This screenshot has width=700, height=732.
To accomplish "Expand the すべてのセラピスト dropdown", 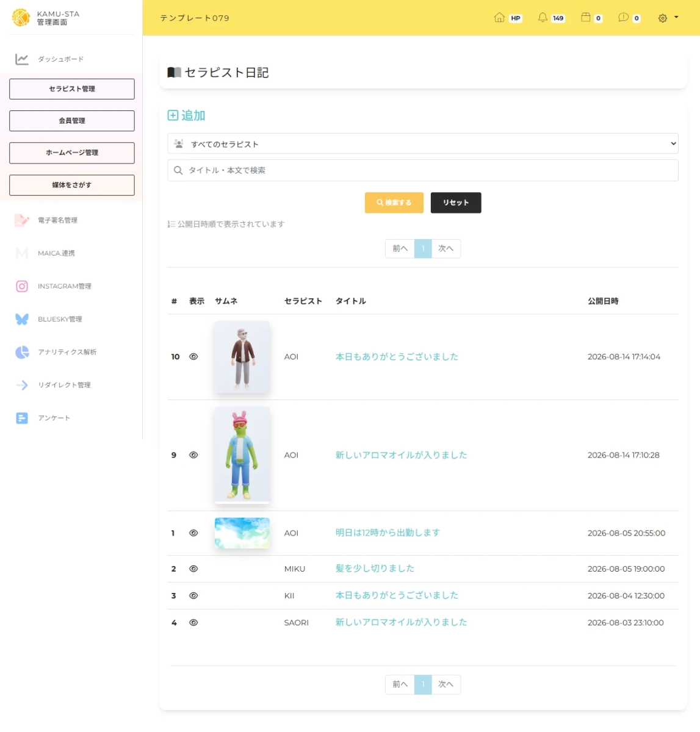I will [x=423, y=144].
